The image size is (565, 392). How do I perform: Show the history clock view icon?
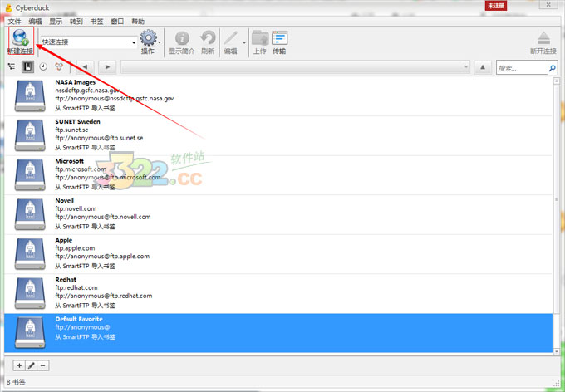[x=43, y=66]
